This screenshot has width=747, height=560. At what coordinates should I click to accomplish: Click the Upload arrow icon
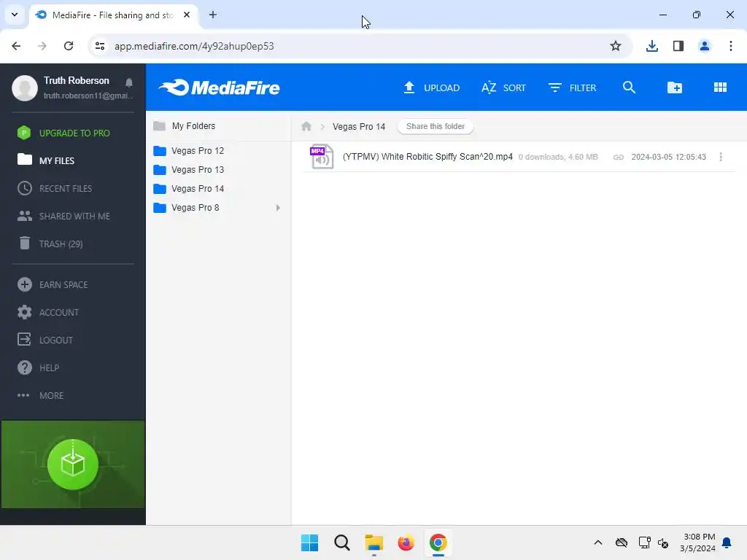point(409,87)
